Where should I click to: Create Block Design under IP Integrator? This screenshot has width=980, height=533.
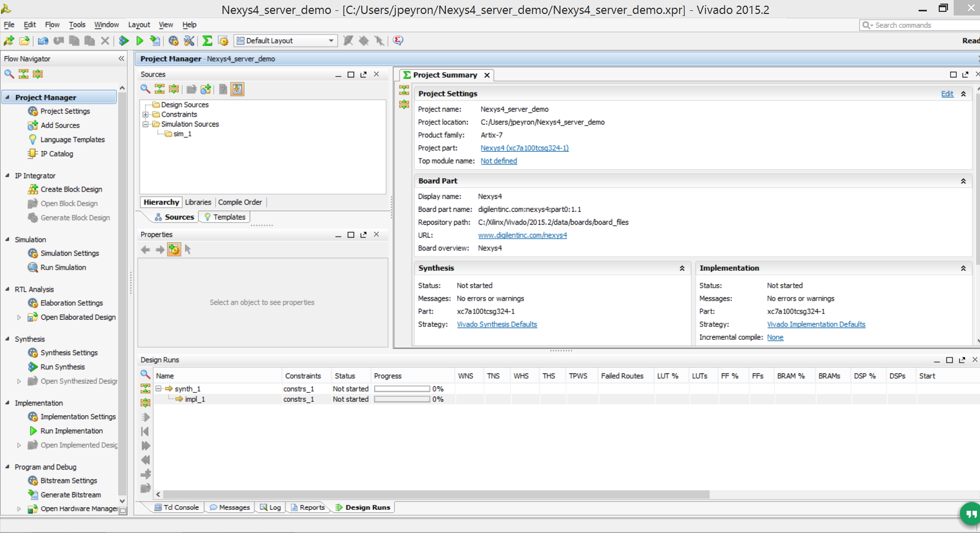click(x=71, y=189)
